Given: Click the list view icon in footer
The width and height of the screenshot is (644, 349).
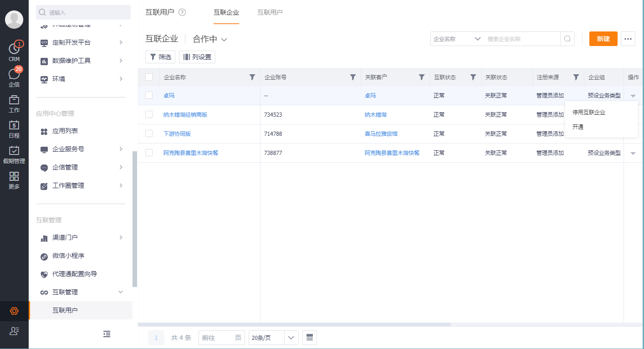Looking at the screenshot, I should click(310, 338).
